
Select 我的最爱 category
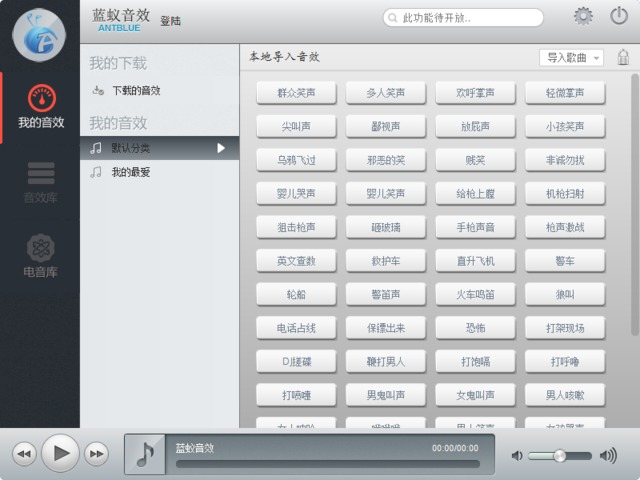tap(131, 172)
